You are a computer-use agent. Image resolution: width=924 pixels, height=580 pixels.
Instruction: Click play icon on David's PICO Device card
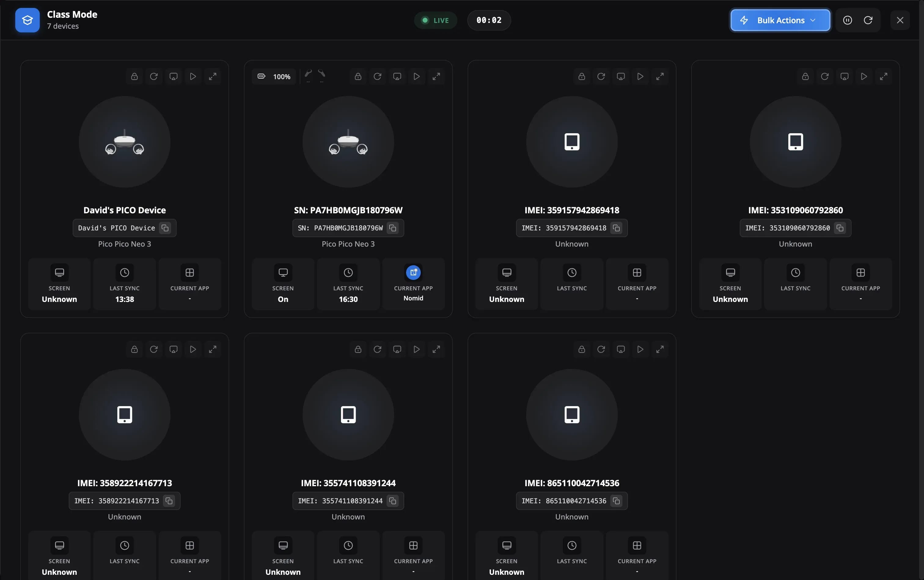pos(193,76)
